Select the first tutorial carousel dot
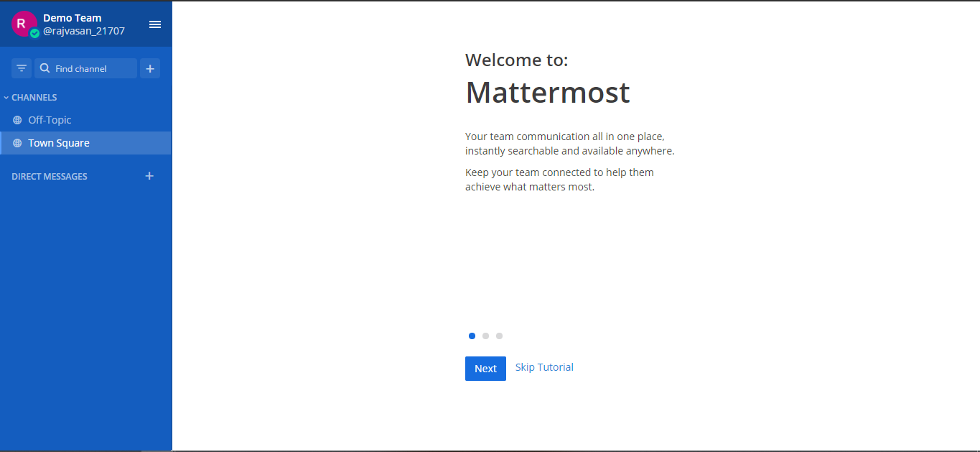This screenshot has width=980, height=452. [472, 336]
